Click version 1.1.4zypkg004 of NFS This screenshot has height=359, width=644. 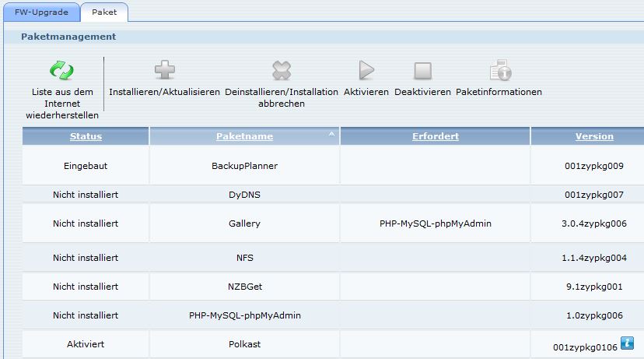point(594,258)
